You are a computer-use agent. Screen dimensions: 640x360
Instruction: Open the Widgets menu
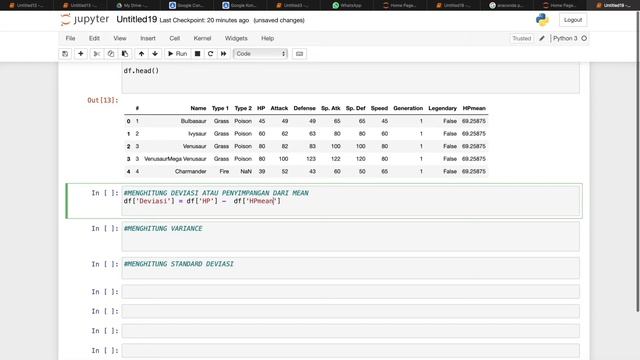point(236,38)
